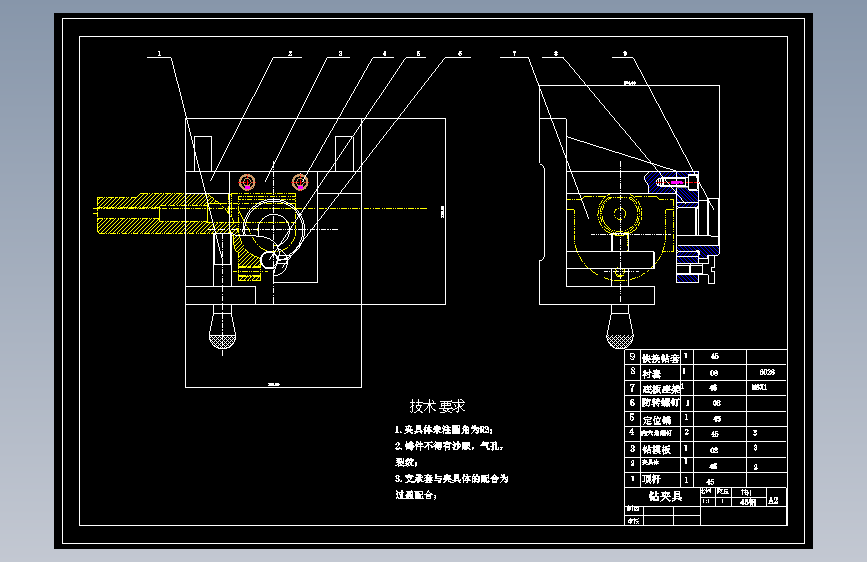
Task: Click the 45钢 material cell in title block
Action: click(748, 502)
